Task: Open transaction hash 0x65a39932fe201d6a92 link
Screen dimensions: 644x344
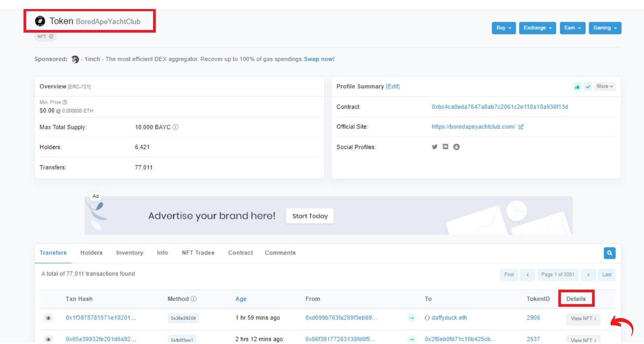Action: [101, 339]
